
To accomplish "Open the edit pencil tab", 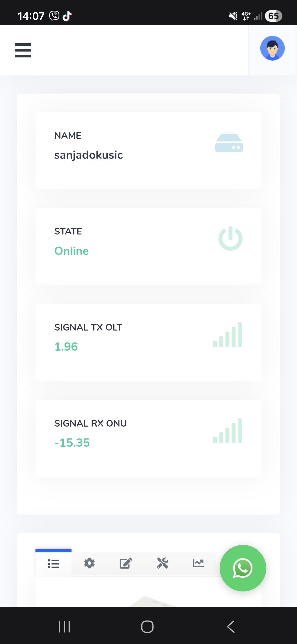I will 126,563.
